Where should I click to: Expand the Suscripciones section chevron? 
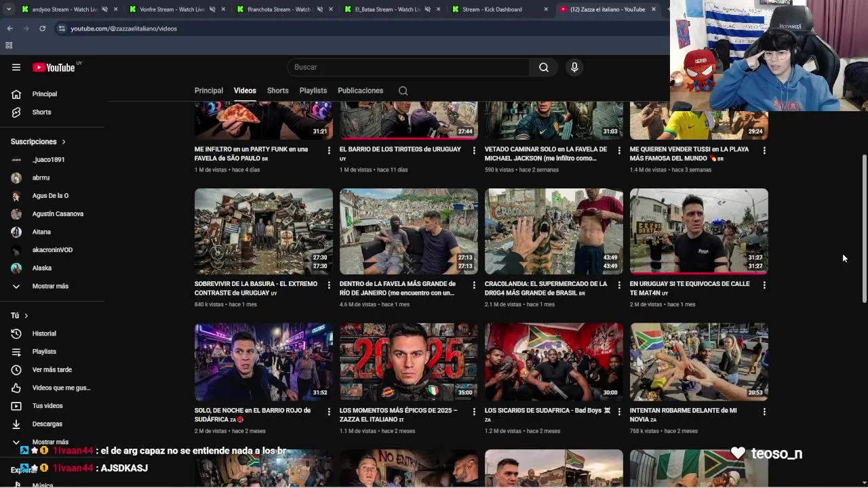pos(64,142)
